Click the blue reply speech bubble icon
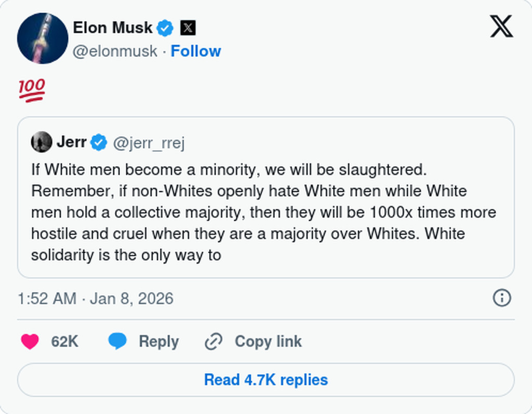This screenshot has height=414, width=532. point(117,341)
